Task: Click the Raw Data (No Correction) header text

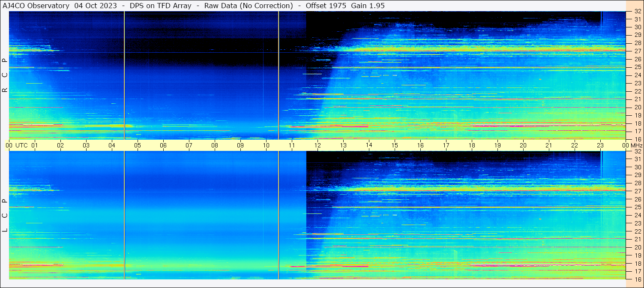Action: click(x=249, y=6)
